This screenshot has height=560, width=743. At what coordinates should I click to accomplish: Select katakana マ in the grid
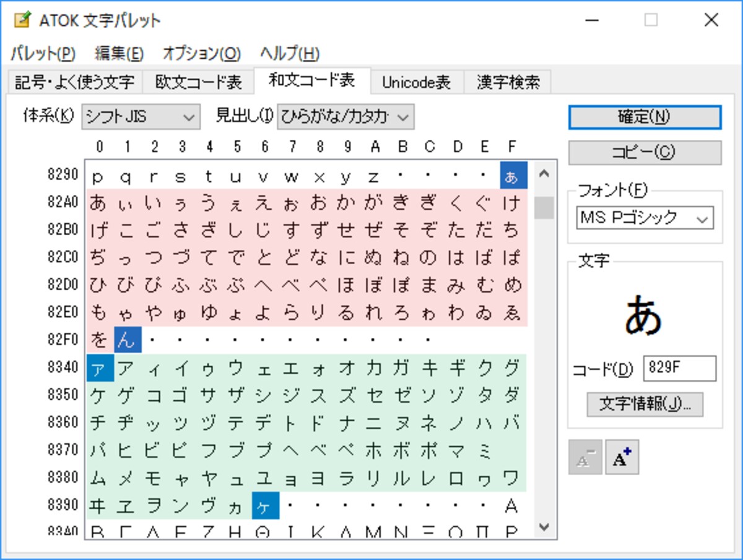pyautogui.click(x=458, y=450)
